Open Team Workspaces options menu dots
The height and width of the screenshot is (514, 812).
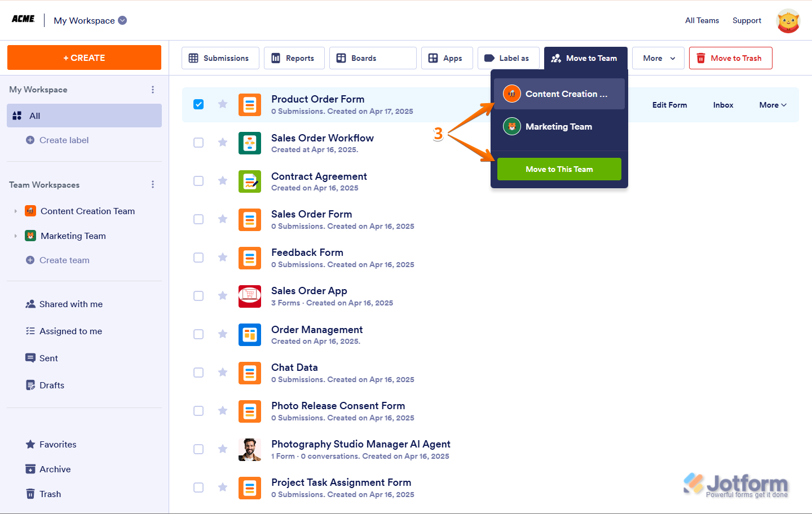pos(153,185)
